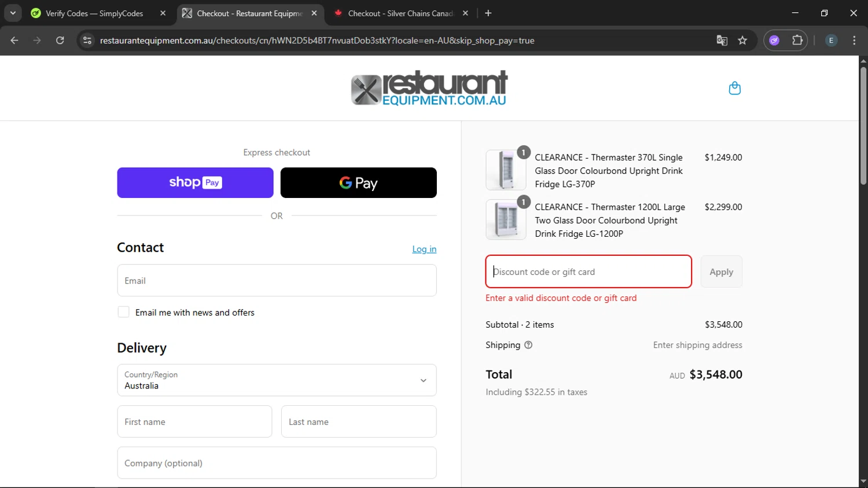Image resolution: width=868 pixels, height=488 pixels.
Task: Open the extensions puzzle icon
Action: [x=797, y=41]
